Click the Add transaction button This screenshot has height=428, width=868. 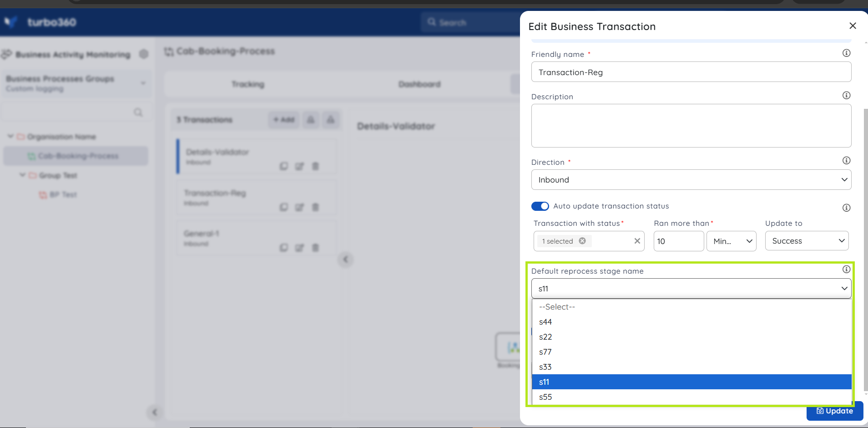point(284,120)
